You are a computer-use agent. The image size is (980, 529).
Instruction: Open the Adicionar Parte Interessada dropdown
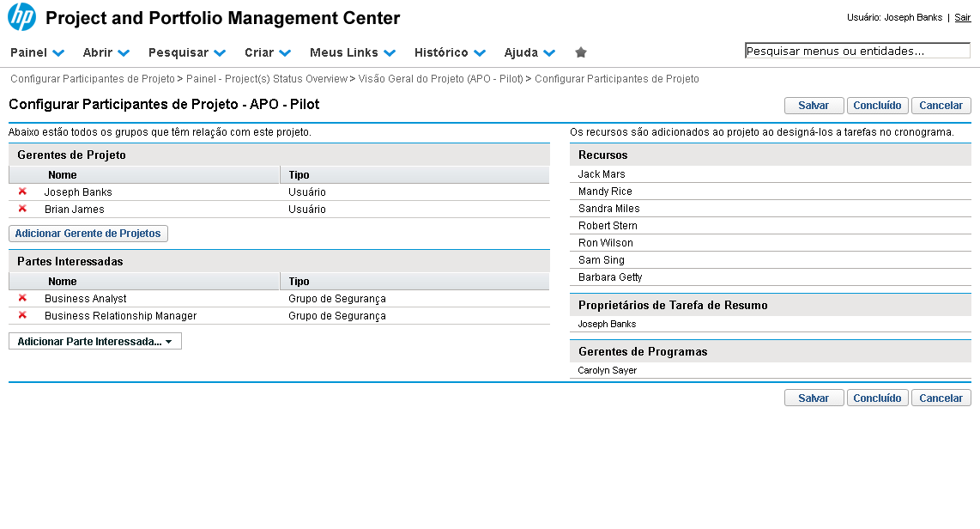(94, 341)
